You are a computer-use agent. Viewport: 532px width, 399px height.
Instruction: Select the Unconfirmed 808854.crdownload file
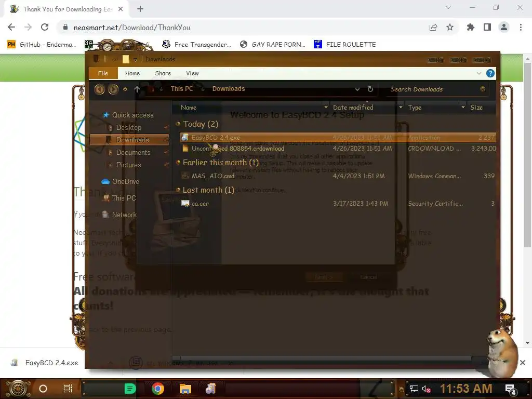[338, 149]
